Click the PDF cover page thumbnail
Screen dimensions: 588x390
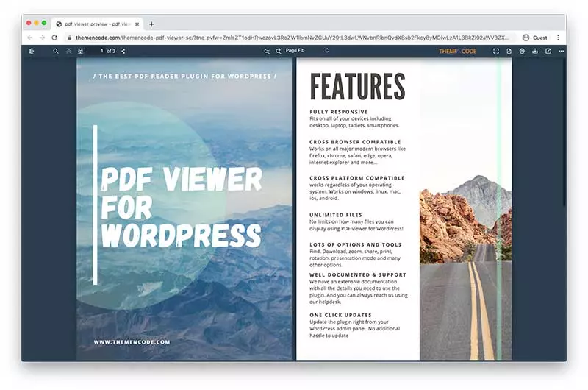pyautogui.click(x=184, y=210)
